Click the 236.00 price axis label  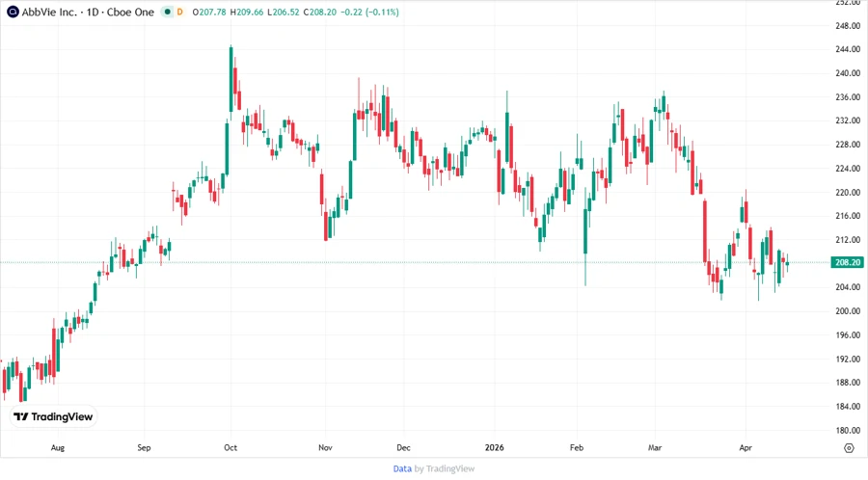click(x=848, y=96)
